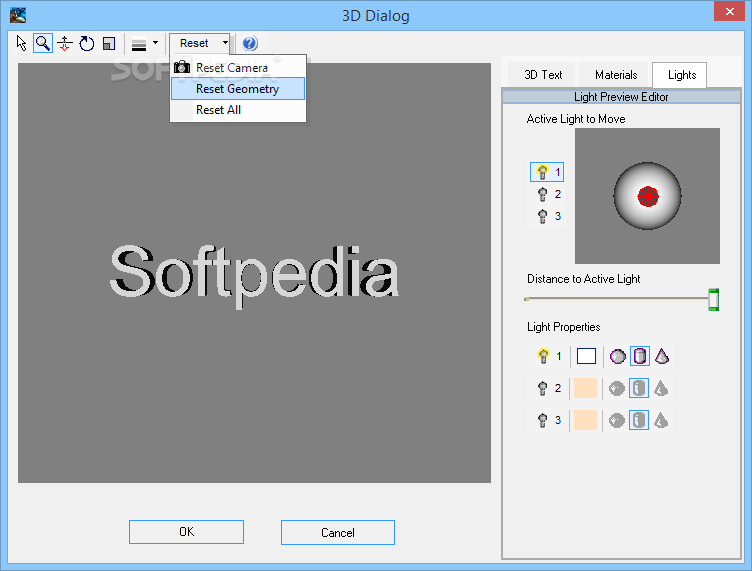The height and width of the screenshot is (571, 752).
Task: Choose Reset All from the menu
Action: coord(238,110)
